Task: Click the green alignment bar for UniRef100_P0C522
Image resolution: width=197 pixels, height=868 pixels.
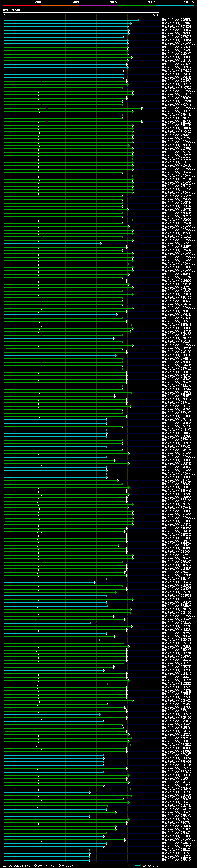Action: (63, 88)
